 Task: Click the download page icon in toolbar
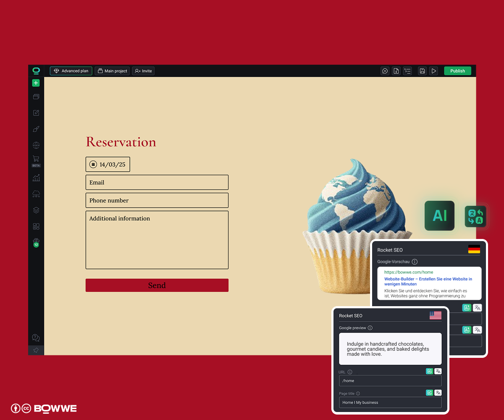click(396, 71)
